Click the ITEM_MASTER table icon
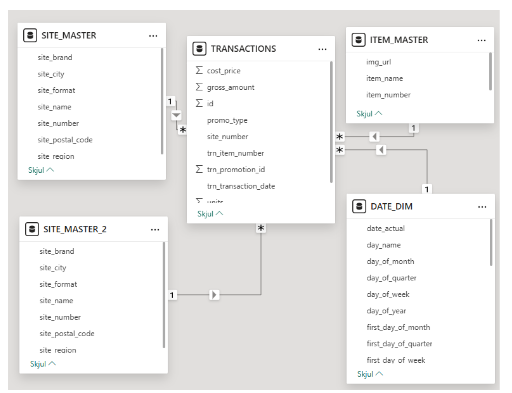The width and height of the screenshot is (512, 393). [359, 40]
